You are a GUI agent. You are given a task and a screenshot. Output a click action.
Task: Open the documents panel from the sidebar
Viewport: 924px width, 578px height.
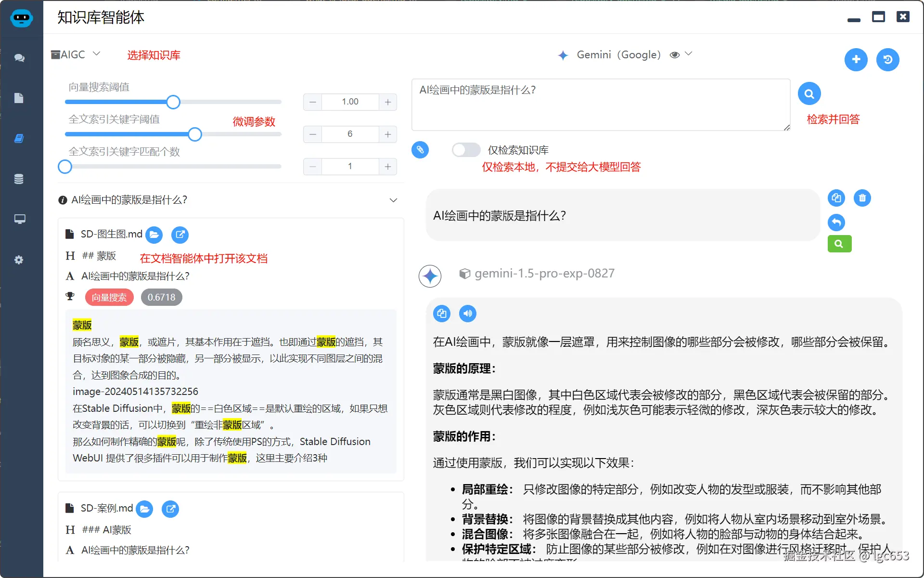(19, 98)
